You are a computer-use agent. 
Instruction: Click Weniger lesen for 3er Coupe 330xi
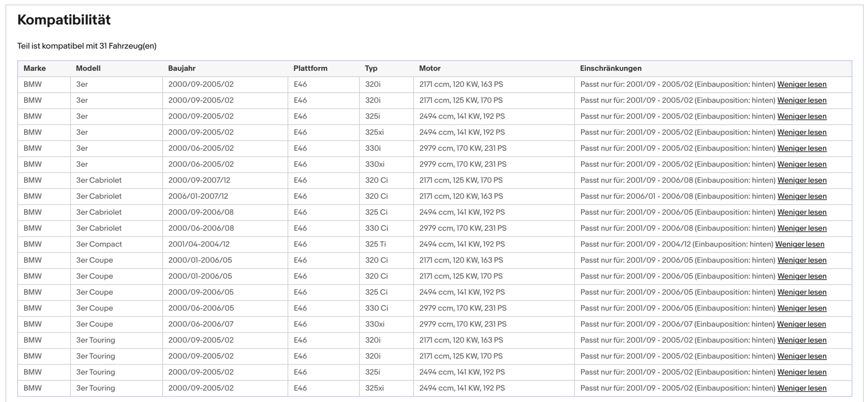click(801, 324)
